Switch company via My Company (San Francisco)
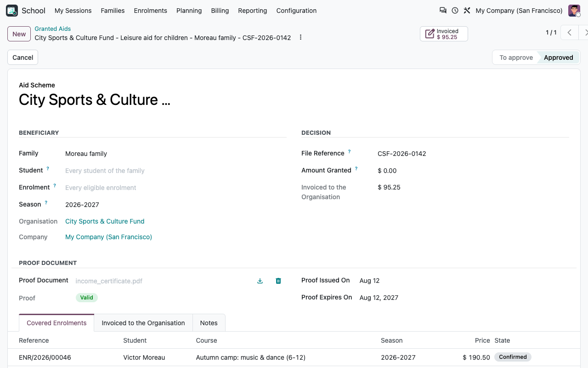This screenshot has width=588, height=368. [x=519, y=11]
